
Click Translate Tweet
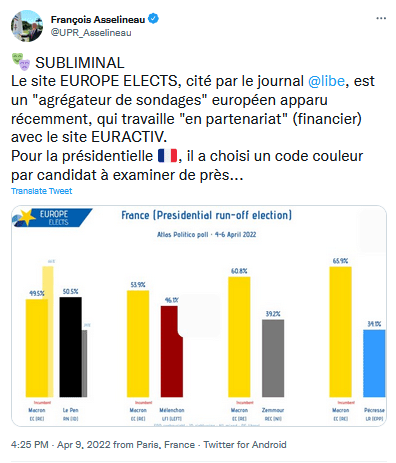(x=41, y=191)
